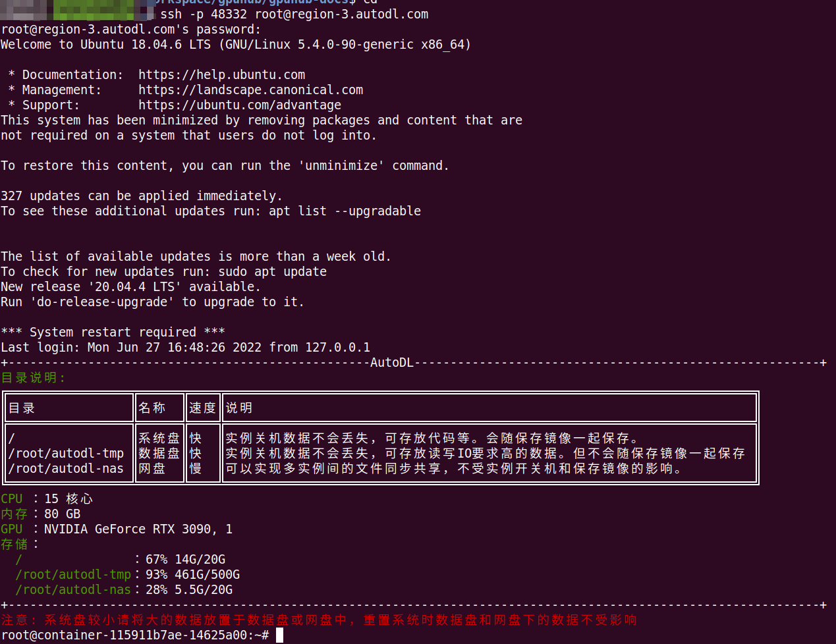Click the green /root/autodl-nas storage entry
Image resolution: width=836 pixels, height=644 pixels.
pos(73,590)
